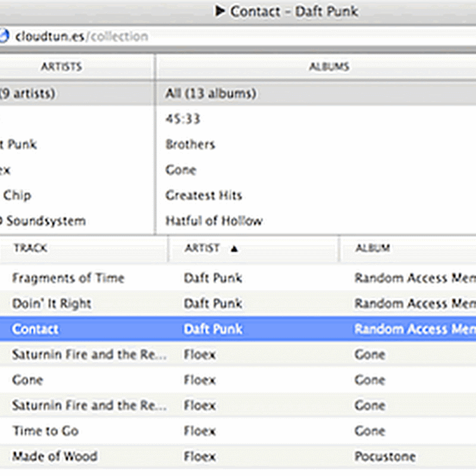This screenshot has width=476, height=476.
Task: Click the play icon in the title bar
Action: click(x=220, y=11)
